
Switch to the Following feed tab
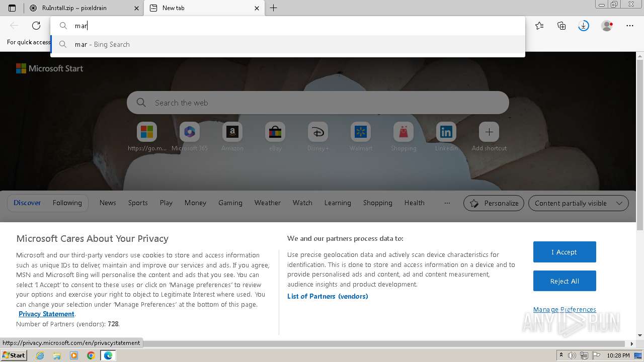tap(67, 203)
